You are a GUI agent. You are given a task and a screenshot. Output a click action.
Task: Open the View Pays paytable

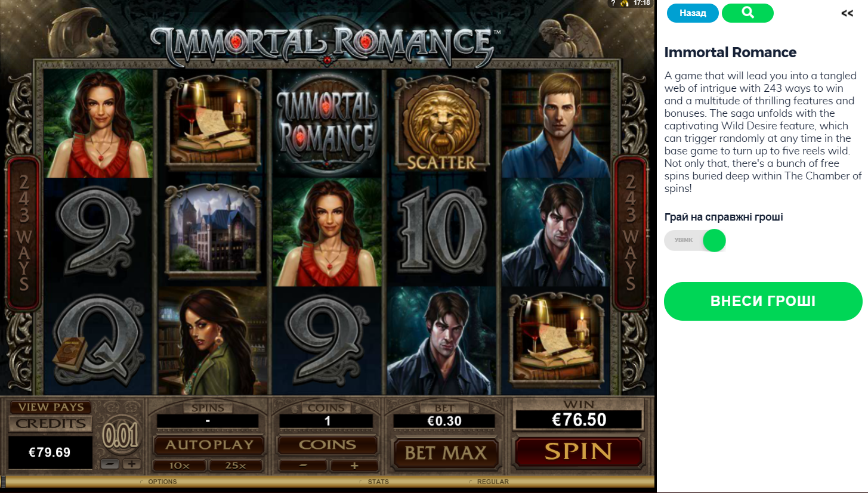click(x=50, y=408)
